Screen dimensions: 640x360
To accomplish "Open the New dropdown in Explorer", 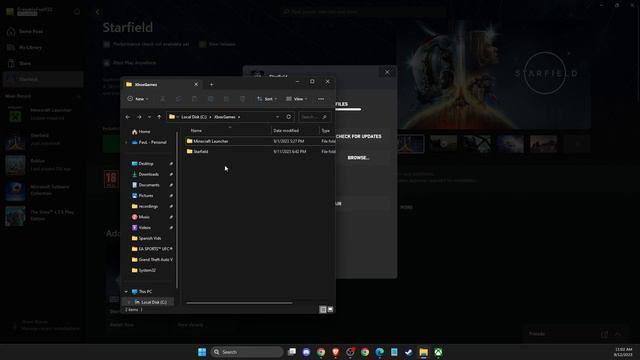I will click(x=138, y=99).
